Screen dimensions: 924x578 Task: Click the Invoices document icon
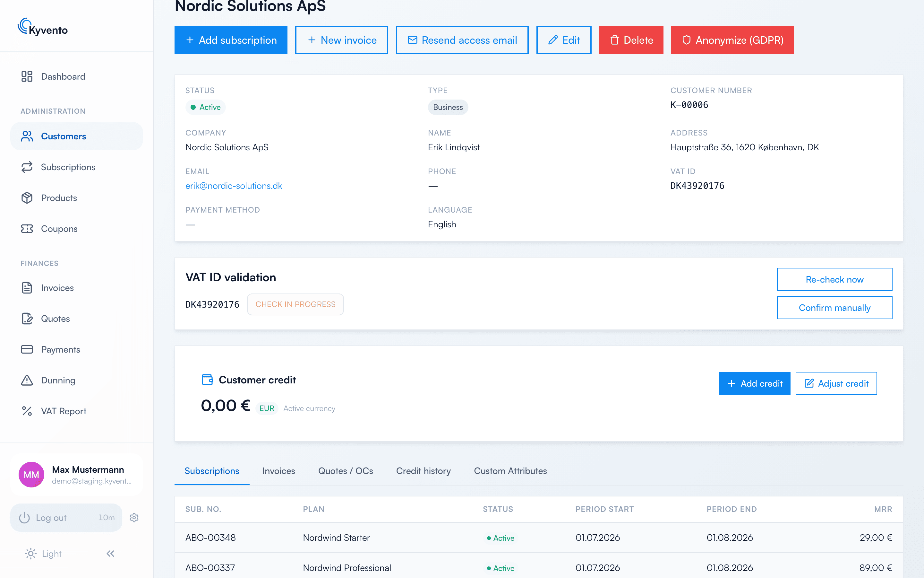(x=27, y=287)
